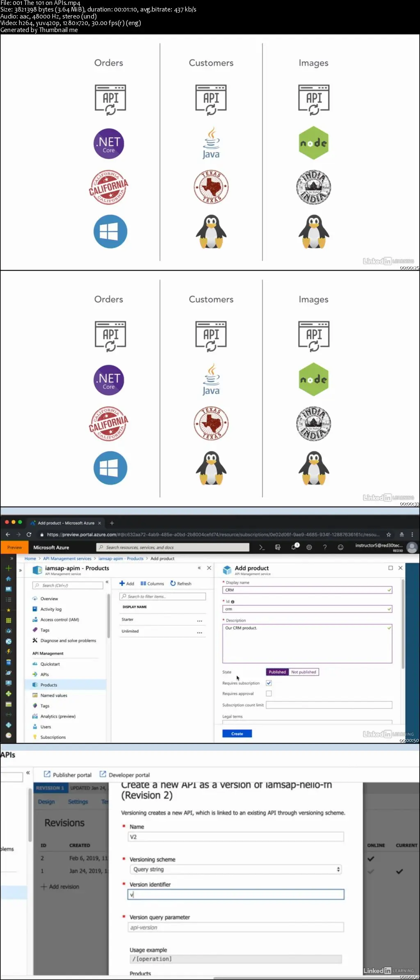Screen dimensions: 420x980
Task: Switch to the Settings tab
Action: pyautogui.click(x=78, y=801)
